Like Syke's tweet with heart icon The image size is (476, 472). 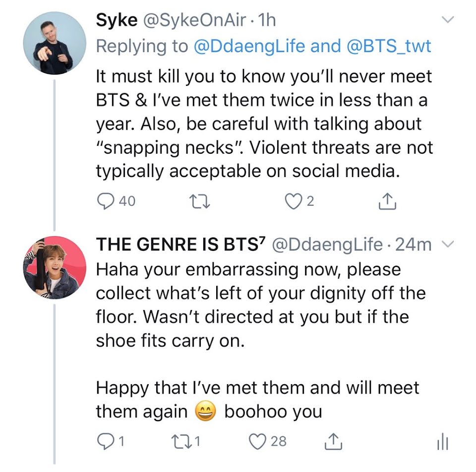tap(293, 202)
